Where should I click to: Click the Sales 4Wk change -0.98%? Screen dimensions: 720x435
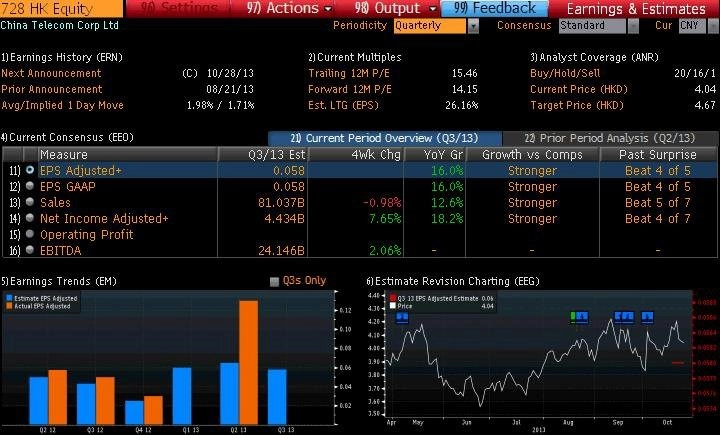coord(382,203)
